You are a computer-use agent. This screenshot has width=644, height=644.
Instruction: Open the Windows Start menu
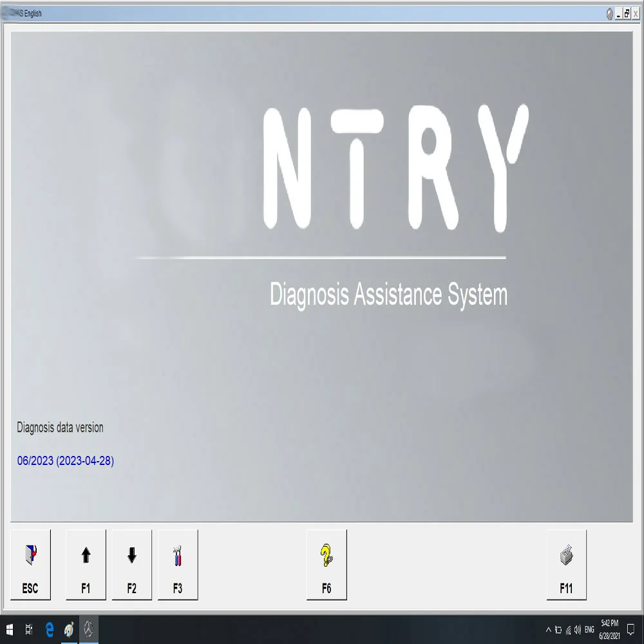(10, 629)
